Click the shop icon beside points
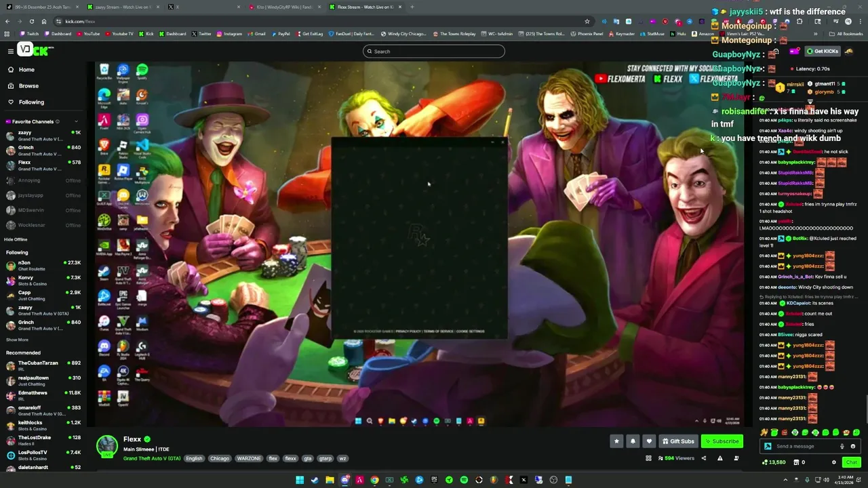 797,462
